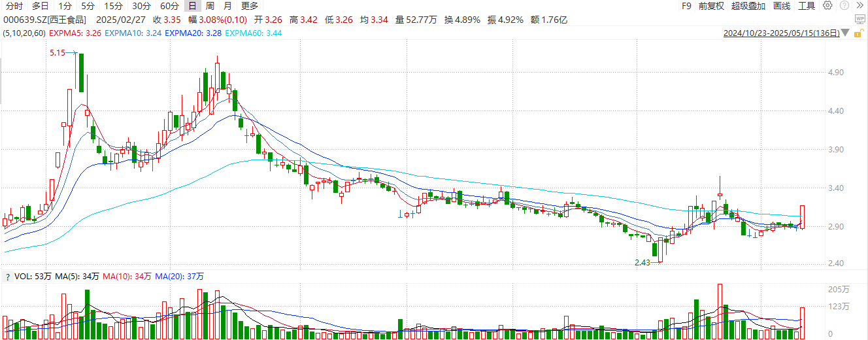The width and height of the screenshot is (868, 340).
Task: Click the 换 4.89% turnover value
Action: click(x=462, y=20)
